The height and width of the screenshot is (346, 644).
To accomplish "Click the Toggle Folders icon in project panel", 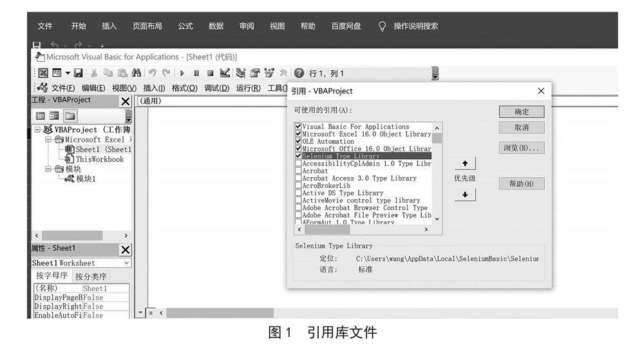I will [x=69, y=116].
